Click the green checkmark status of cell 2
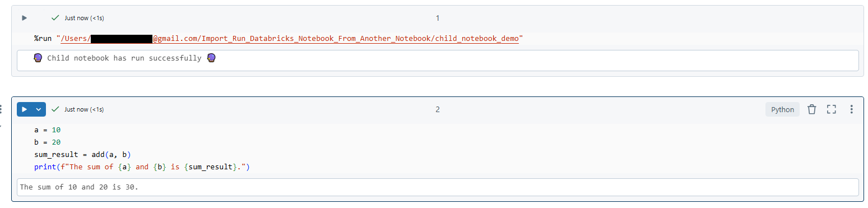Screen dimensions: 868x208 pos(55,109)
